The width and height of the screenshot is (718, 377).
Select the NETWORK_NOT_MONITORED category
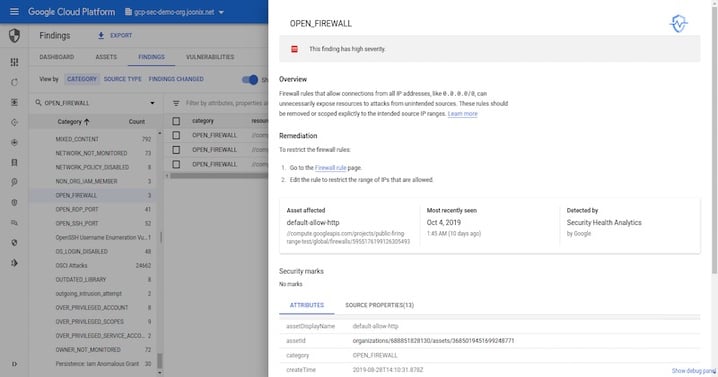(92, 153)
